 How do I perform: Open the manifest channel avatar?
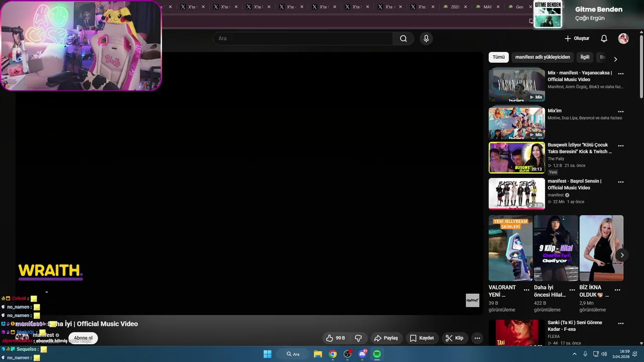click(22, 337)
